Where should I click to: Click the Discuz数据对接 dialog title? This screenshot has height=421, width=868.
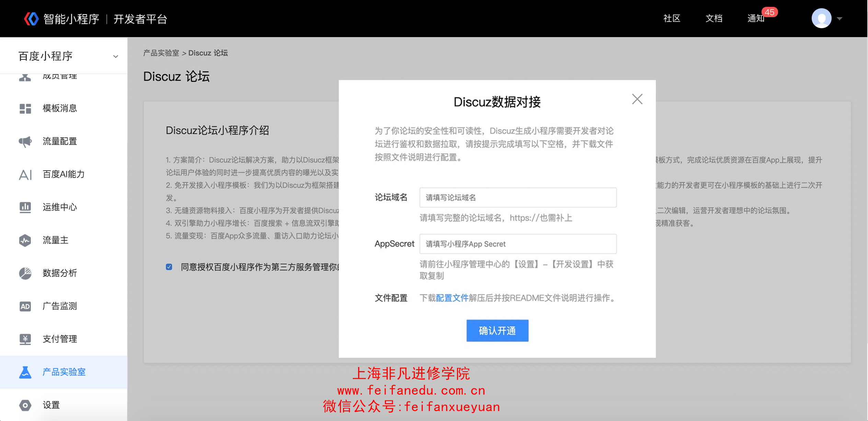(x=497, y=102)
